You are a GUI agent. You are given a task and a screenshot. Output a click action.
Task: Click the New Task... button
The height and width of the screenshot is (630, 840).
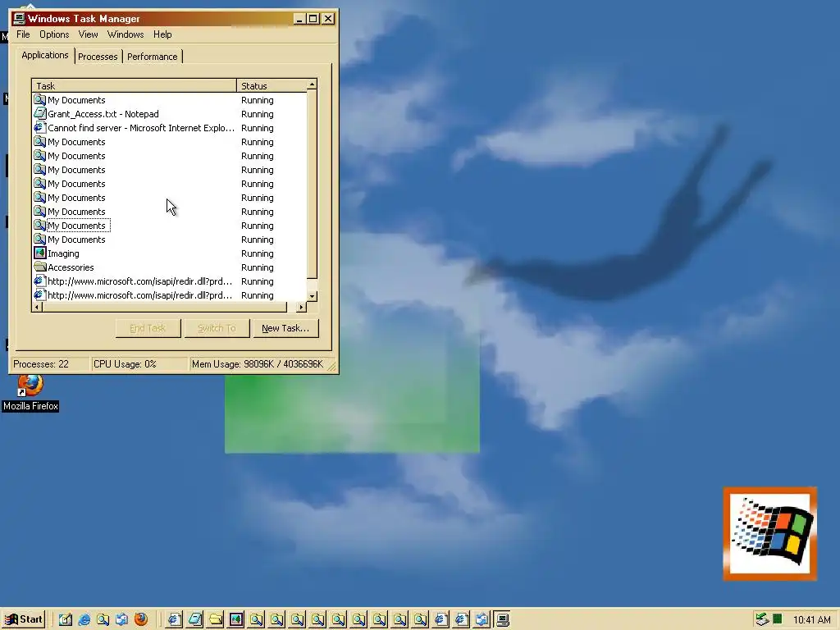[x=285, y=328]
